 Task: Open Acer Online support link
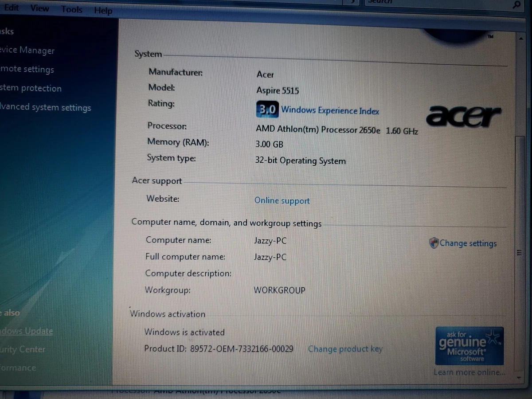(282, 200)
